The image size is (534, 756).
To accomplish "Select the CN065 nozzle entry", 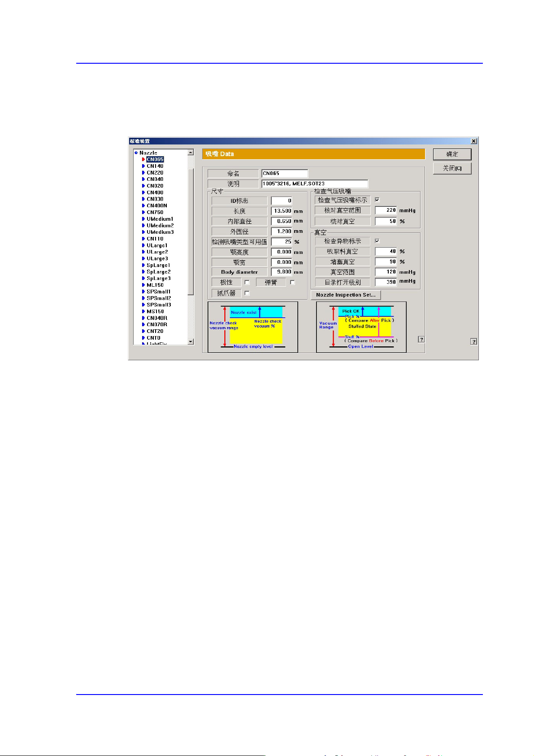I will pos(155,159).
